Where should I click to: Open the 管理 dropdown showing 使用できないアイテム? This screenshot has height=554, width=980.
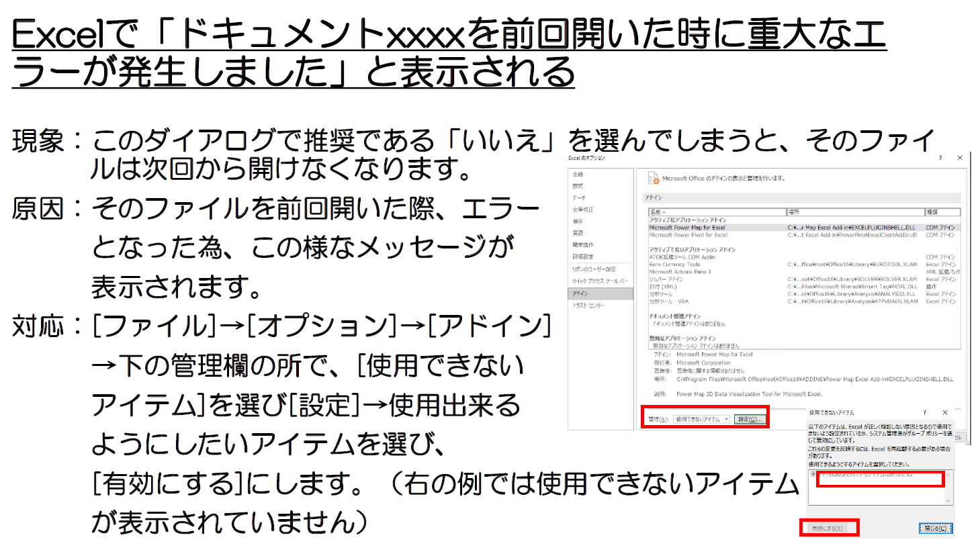702,419
